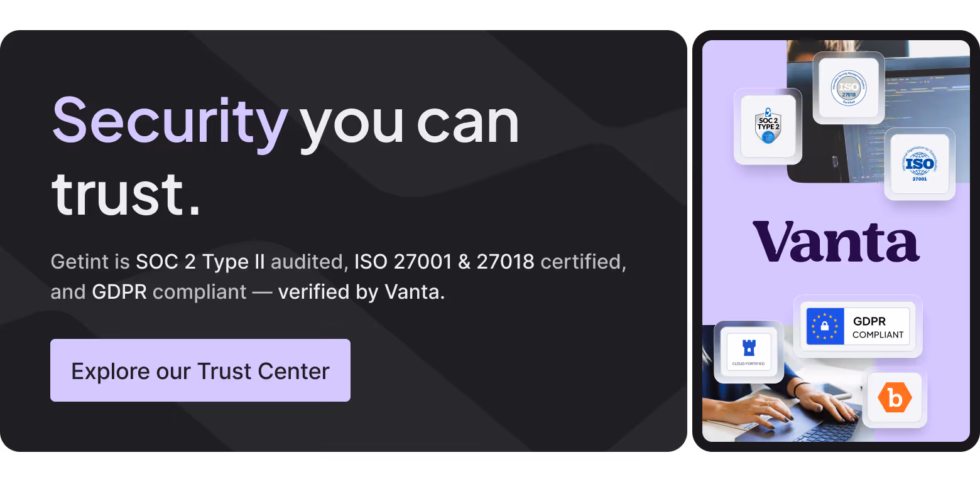The width and height of the screenshot is (980, 482).
Task: Click the Getint brand name in the paragraph
Action: click(82, 261)
